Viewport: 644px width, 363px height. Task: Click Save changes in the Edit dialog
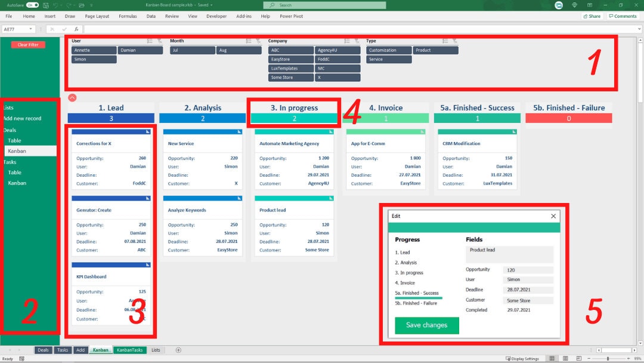[x=426, y=325]
